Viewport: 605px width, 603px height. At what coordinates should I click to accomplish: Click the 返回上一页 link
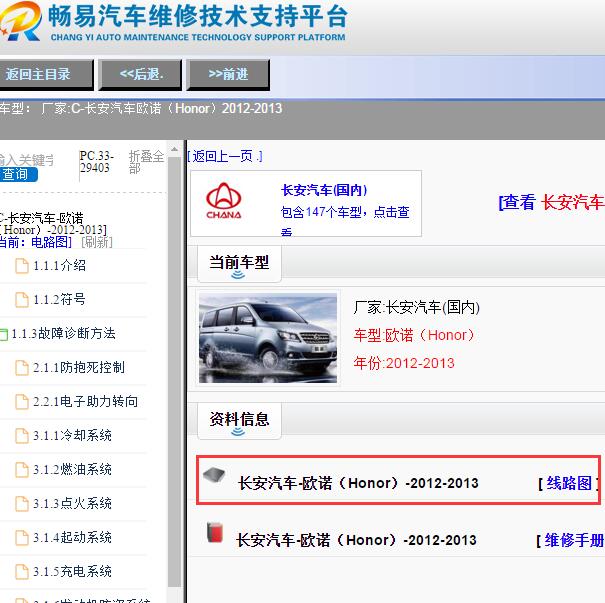[x=225, y=156]
